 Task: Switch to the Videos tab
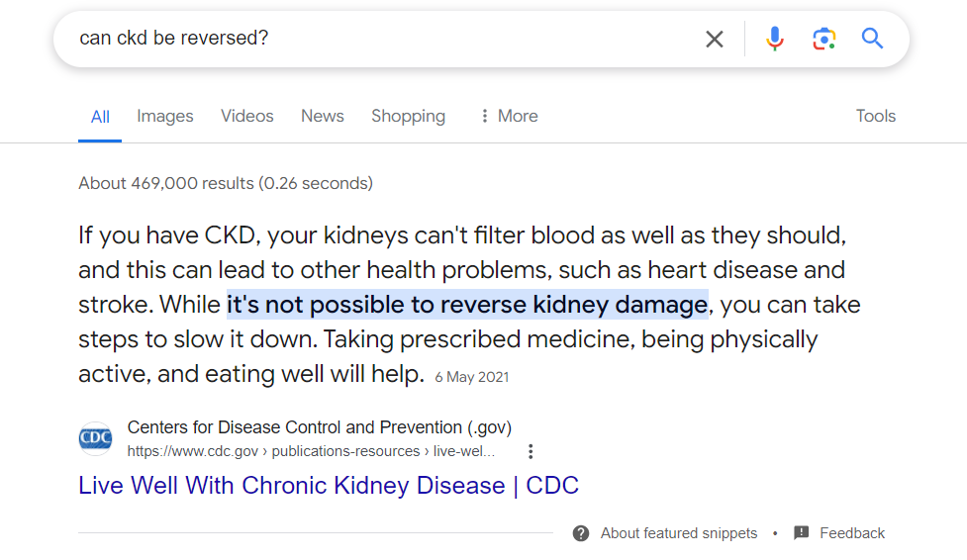coord(247,116)
